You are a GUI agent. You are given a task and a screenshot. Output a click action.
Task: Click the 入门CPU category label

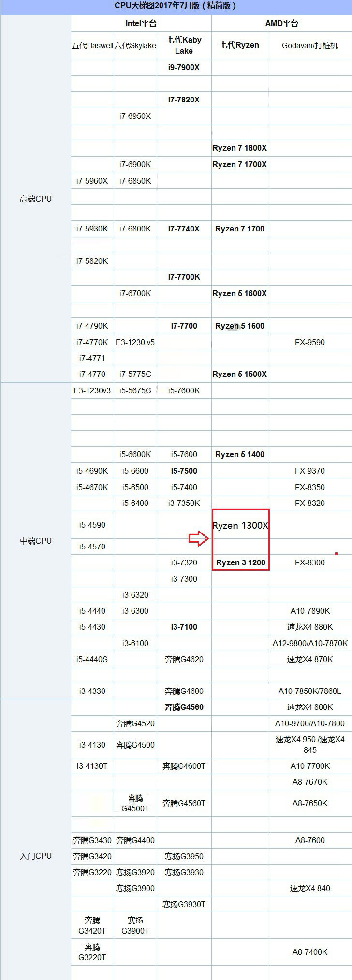(x=35, y=856)
